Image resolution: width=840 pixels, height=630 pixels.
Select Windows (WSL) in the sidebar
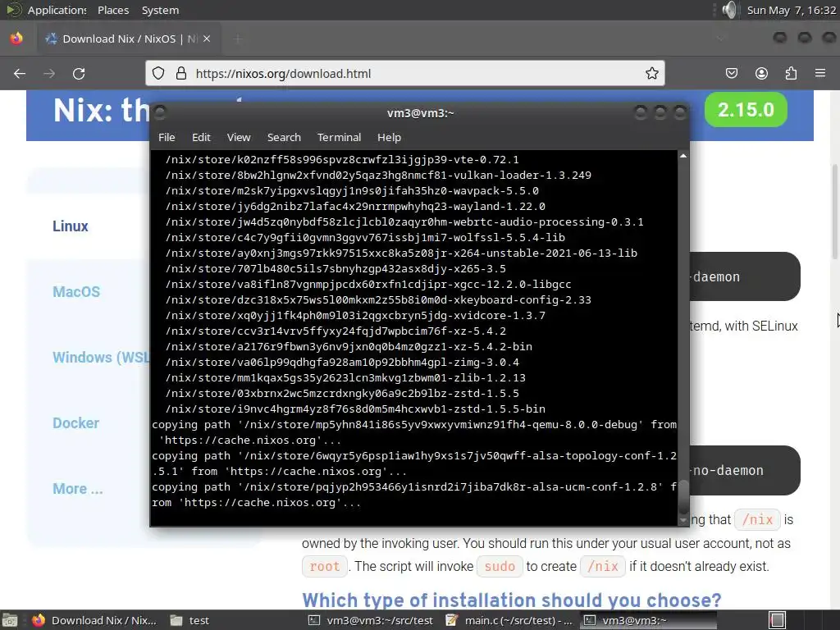tap(101, 358)
